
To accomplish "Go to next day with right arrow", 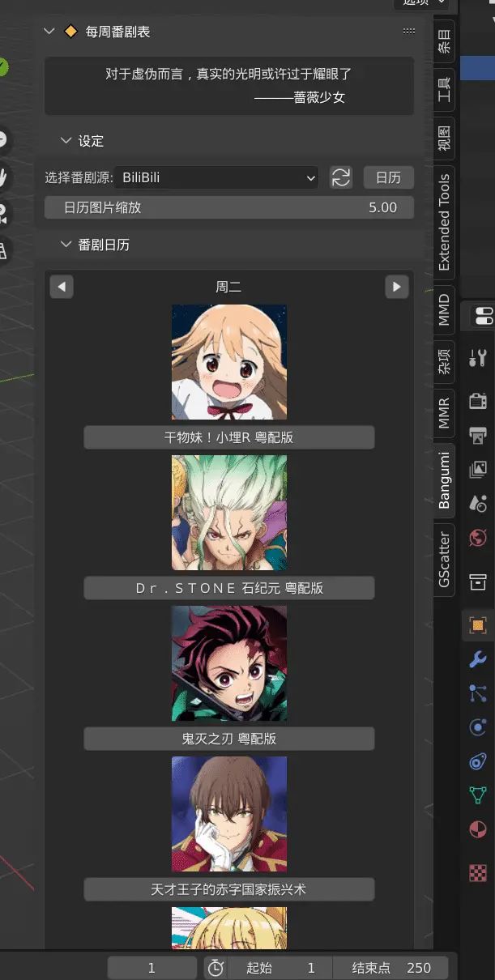I will coord(396,287).
